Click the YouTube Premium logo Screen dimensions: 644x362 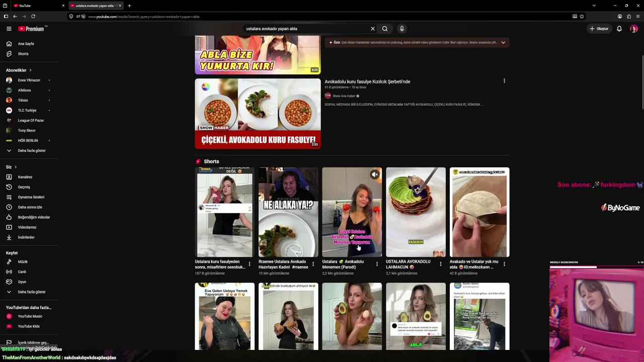tap(31, 29)
